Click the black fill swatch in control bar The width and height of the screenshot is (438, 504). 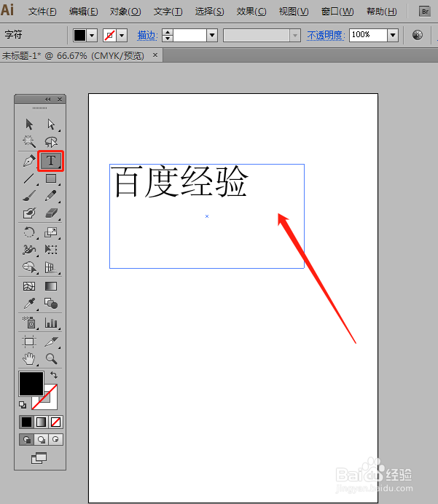(x=79, y=36)
